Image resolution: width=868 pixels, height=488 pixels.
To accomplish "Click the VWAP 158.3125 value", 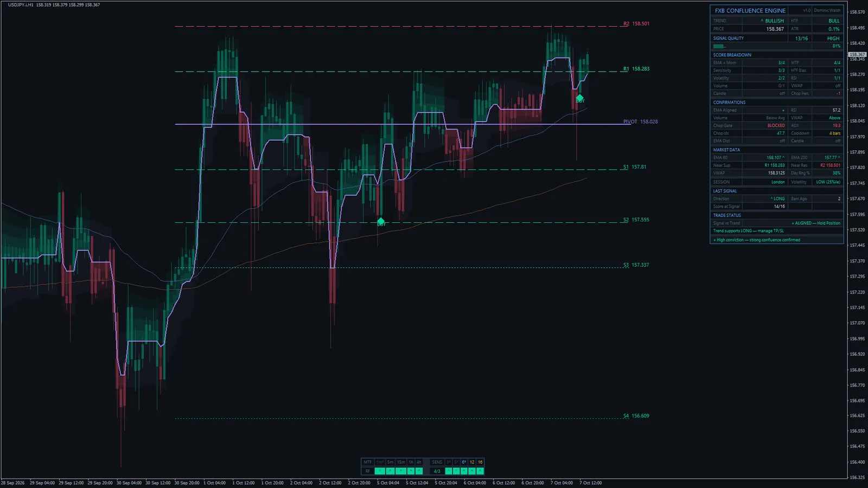I will click(x=776, y=173).
